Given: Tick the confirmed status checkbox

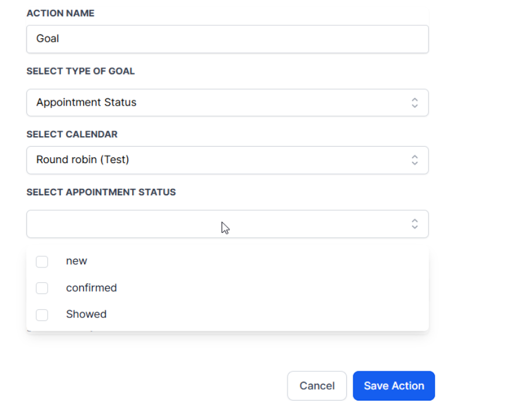Looking at the screenshot, I should coord(42,288).
